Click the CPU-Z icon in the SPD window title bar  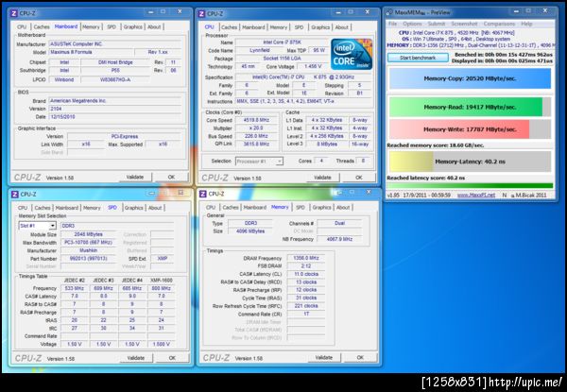[15, 195]
